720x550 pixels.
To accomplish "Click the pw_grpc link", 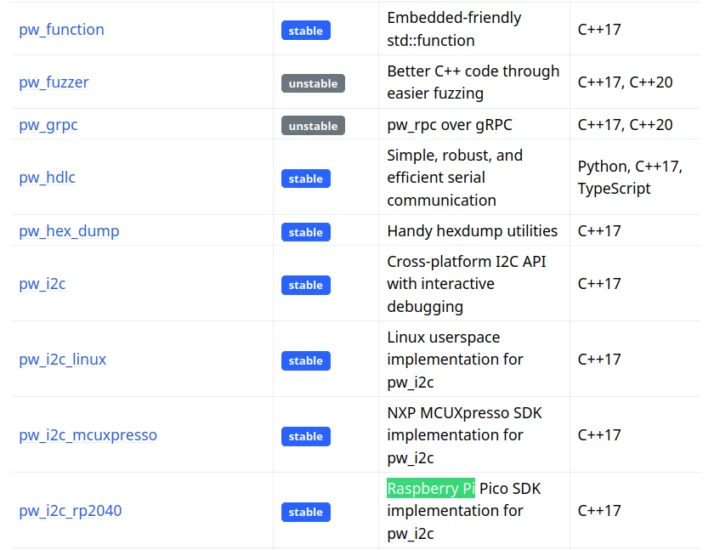I will click(48, 125).
